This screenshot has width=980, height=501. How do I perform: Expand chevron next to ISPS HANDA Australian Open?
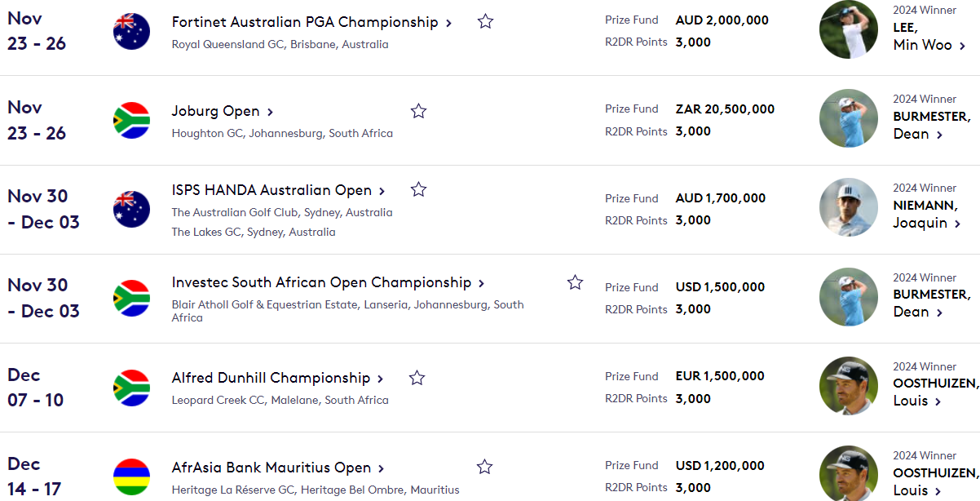(381, 191)
